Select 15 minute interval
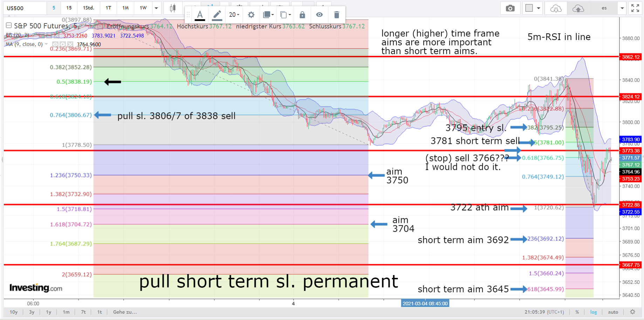The image size is (644, 320). point(69,8)
